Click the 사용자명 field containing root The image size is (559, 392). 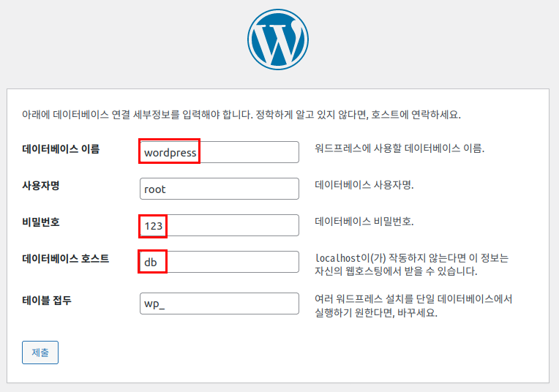[220, 189]
